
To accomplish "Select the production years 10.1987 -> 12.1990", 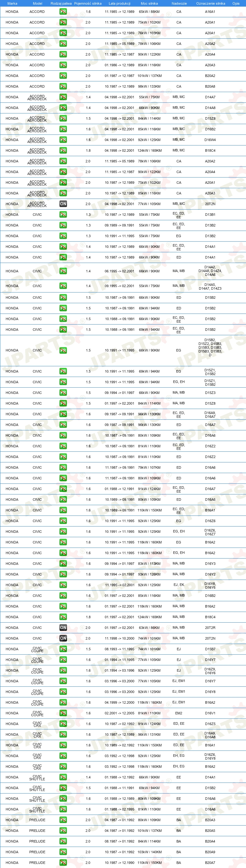I will 120,863.
